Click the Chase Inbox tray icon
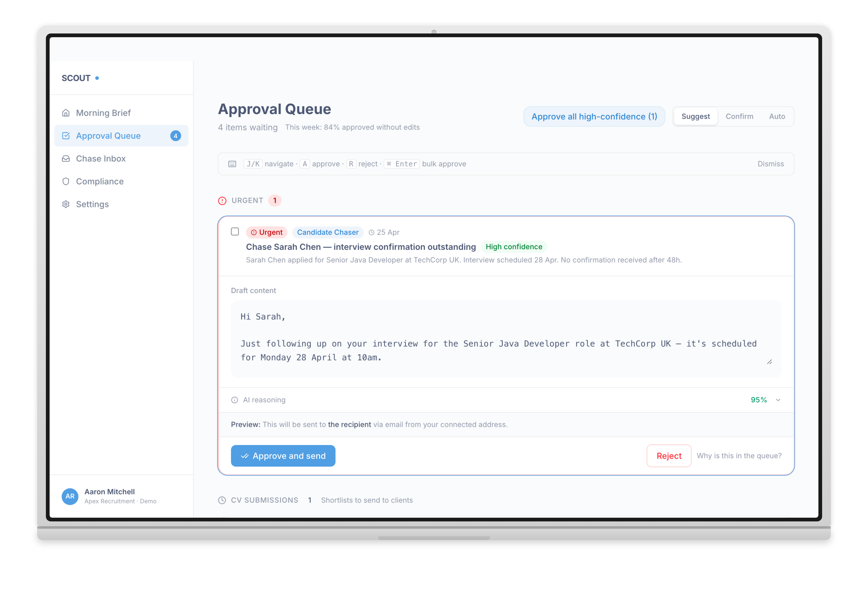868x602 pixels. click(x=66, y=158)
